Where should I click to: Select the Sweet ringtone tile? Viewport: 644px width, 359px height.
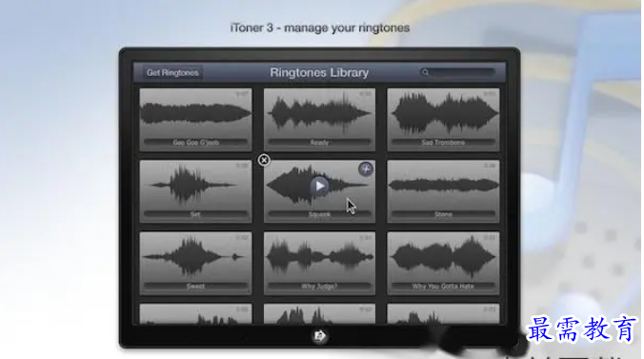(x=196, y=263)
